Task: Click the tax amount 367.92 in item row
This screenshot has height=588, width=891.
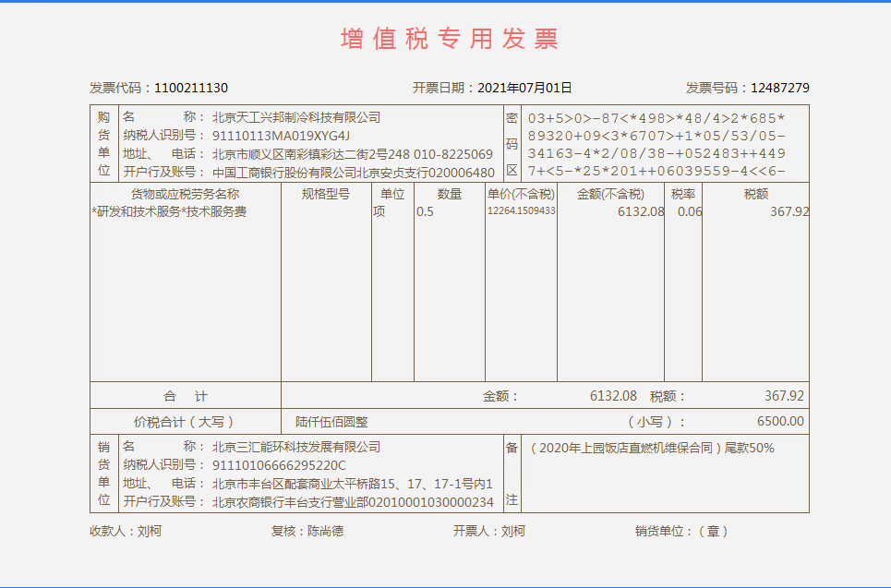Action: (789, 211)
